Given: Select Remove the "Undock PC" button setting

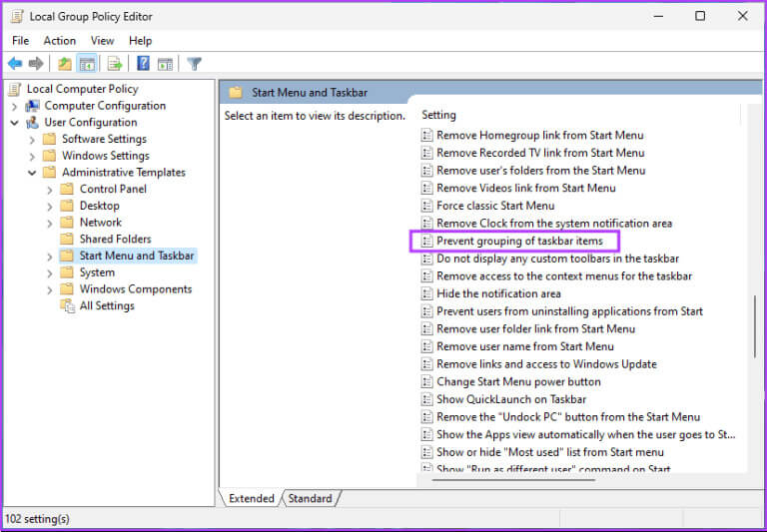Looking at the screenshot, I should (x=568, y=417).
